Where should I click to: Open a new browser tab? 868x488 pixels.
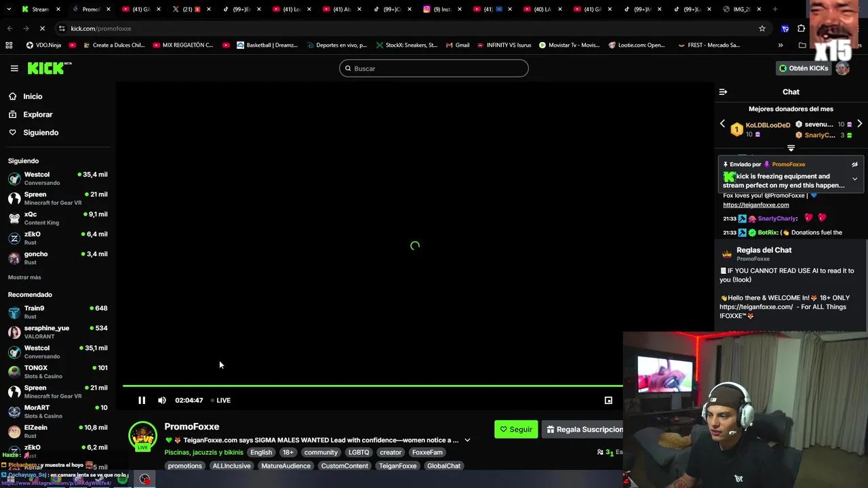775,9
